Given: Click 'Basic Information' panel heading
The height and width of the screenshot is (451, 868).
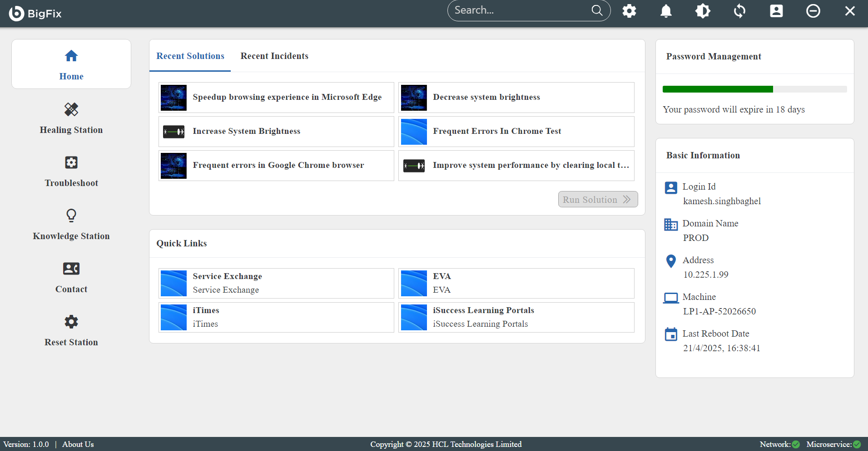Looking at the screenshot, I should 703,155.
